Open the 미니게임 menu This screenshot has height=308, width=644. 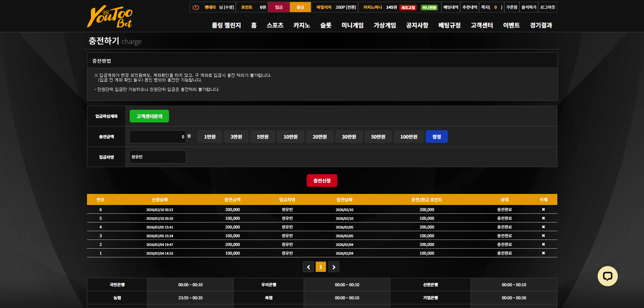352,25
